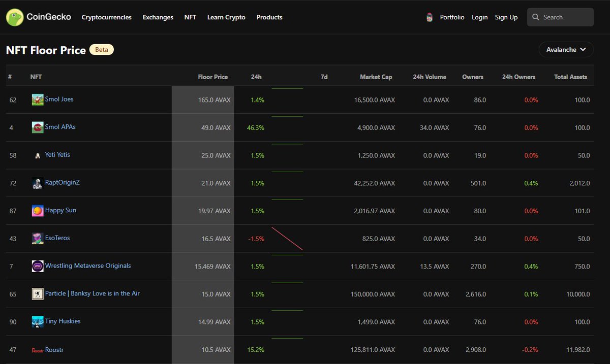Click the Smol Joes collection thumbnail

[38, 100]
